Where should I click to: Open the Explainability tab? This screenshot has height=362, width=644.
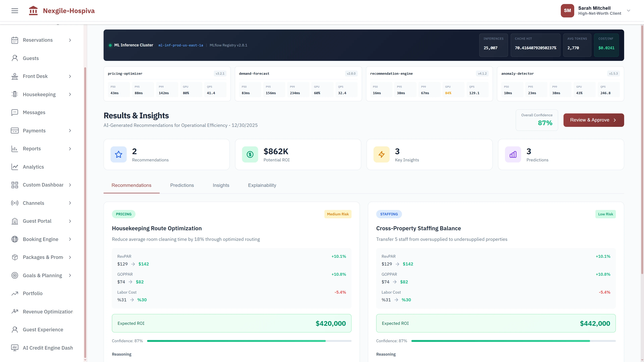click(x=262, y=185)
